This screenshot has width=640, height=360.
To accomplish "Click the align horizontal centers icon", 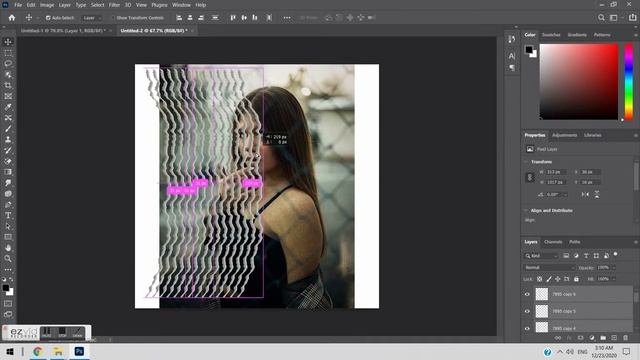I will 190,18.
